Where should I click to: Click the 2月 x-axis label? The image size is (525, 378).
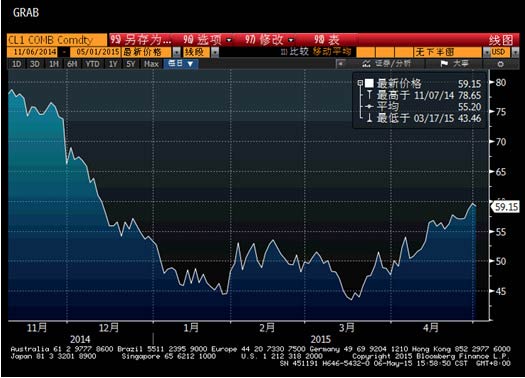pyautogui.click(x=267, y=327)
